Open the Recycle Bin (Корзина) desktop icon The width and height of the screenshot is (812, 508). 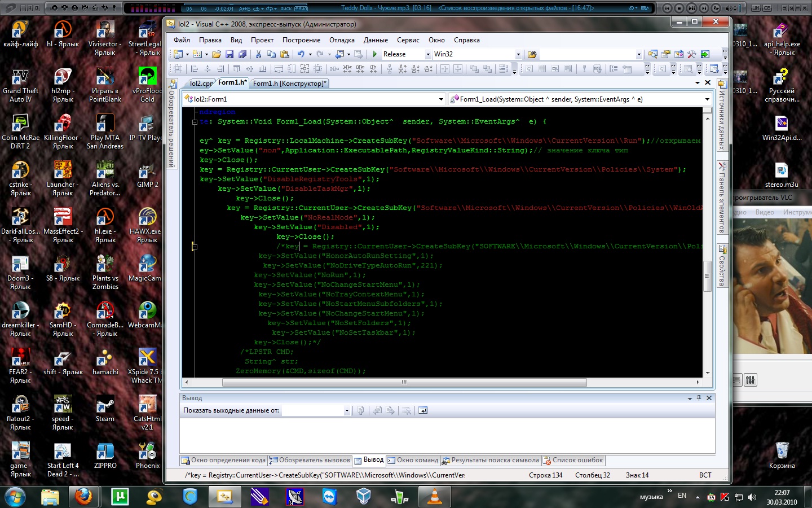pyautogui.click(x=782, y=456)
